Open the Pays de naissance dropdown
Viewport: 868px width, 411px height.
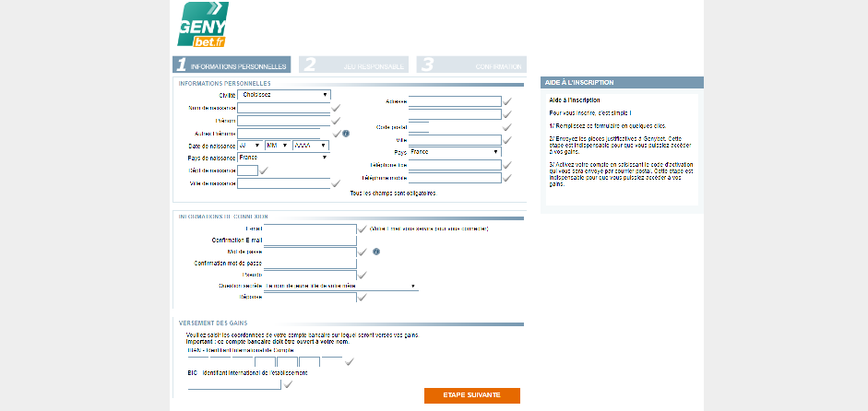pos(283,158)
